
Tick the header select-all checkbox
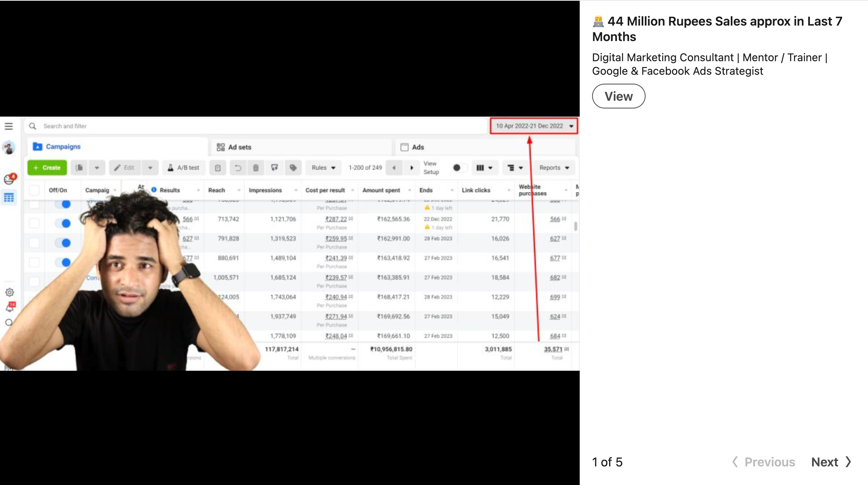pyautogui.click(x=34, y=190)
